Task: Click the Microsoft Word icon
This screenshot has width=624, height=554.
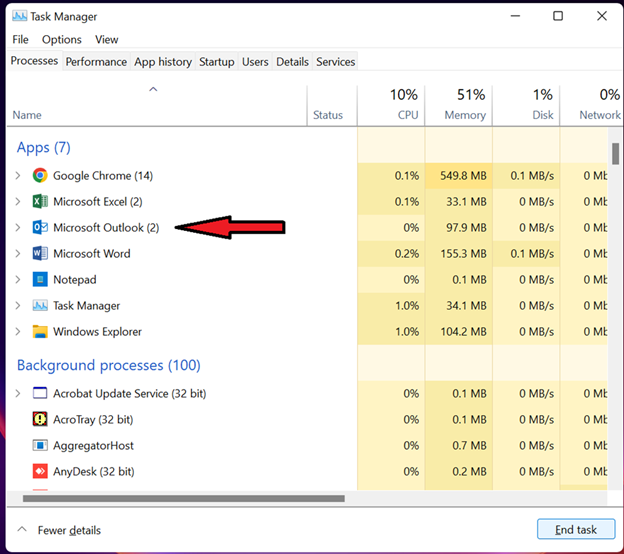Action: 40,254
